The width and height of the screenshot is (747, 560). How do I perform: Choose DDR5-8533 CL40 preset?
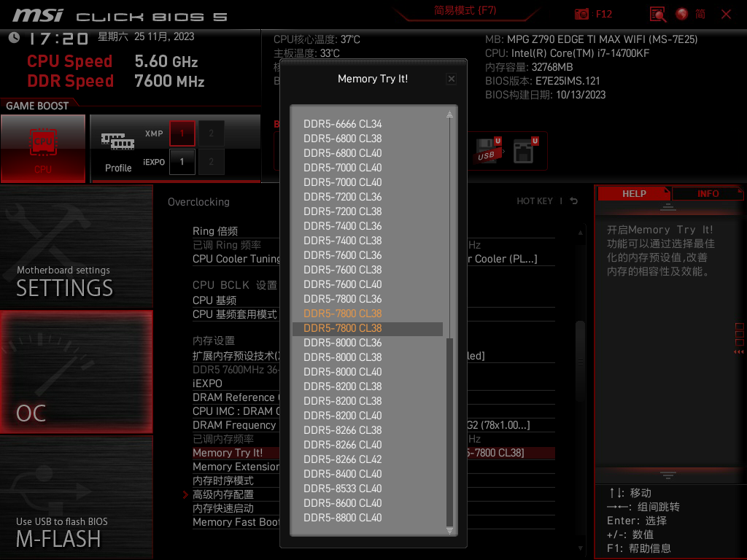click(343, 489)
